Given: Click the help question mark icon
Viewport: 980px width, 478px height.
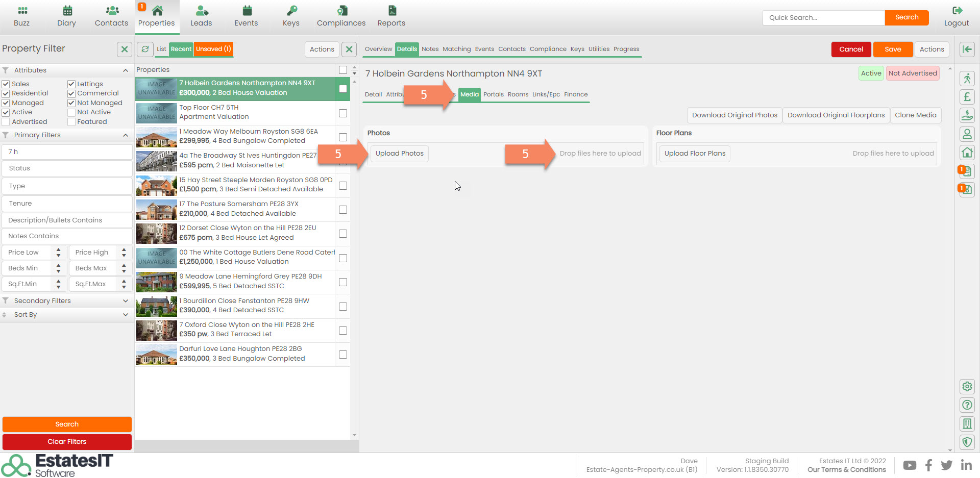Looking at the screenshot, I should click(x=967, y=405).
